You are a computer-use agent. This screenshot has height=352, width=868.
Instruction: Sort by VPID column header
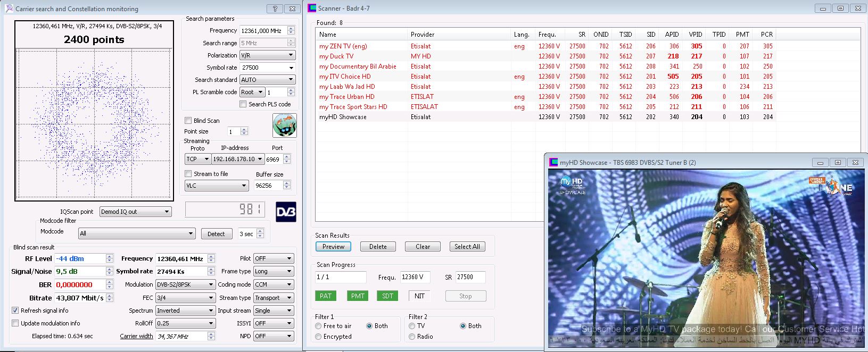[693, 35]
